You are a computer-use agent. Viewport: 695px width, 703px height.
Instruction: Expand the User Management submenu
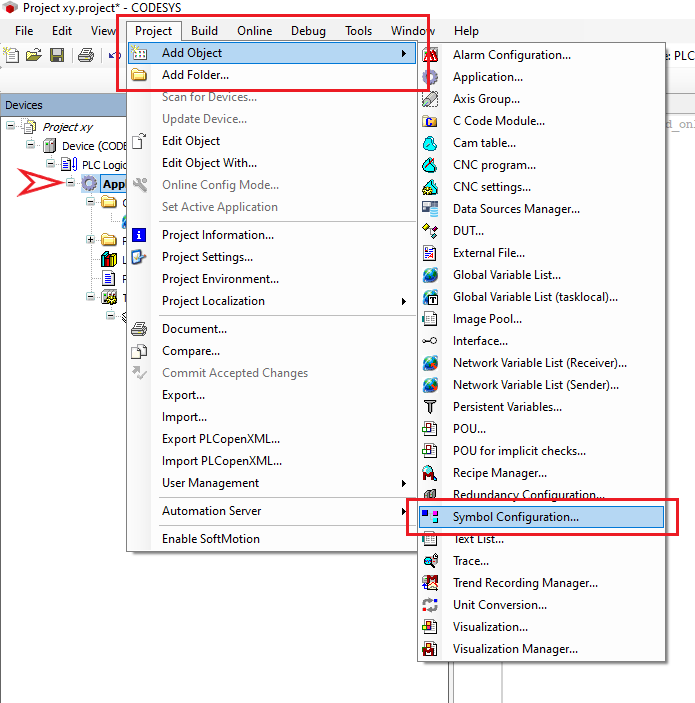point(404,483)
